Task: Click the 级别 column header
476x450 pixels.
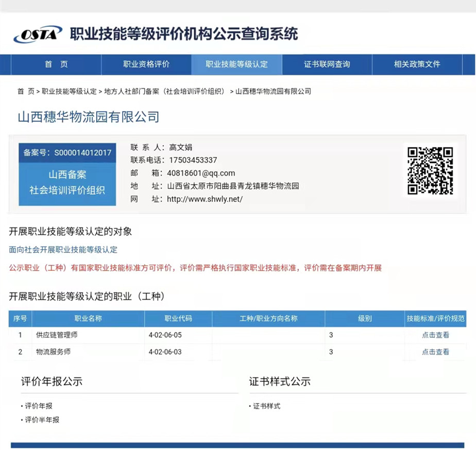Action: click(x=365, y=319)
